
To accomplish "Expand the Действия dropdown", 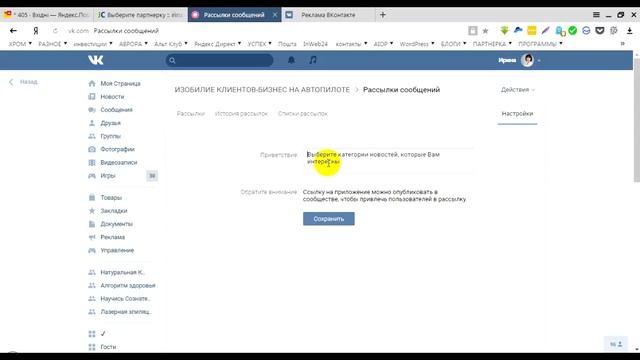I will (518, 89).
